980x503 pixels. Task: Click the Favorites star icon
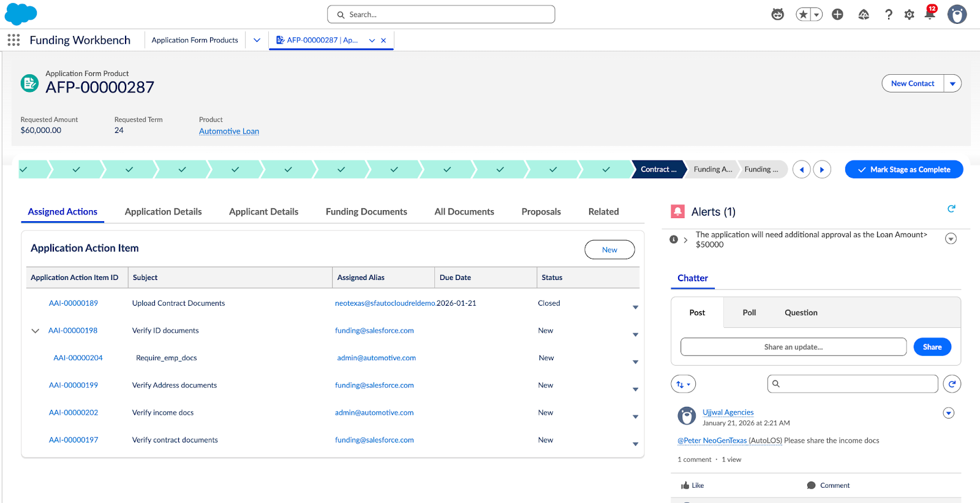click(803, 14)
